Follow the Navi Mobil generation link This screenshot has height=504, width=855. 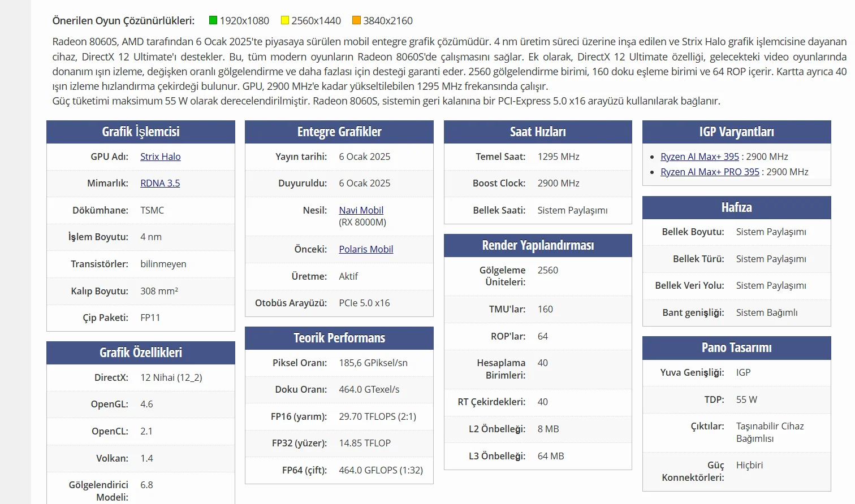point(361,210)
